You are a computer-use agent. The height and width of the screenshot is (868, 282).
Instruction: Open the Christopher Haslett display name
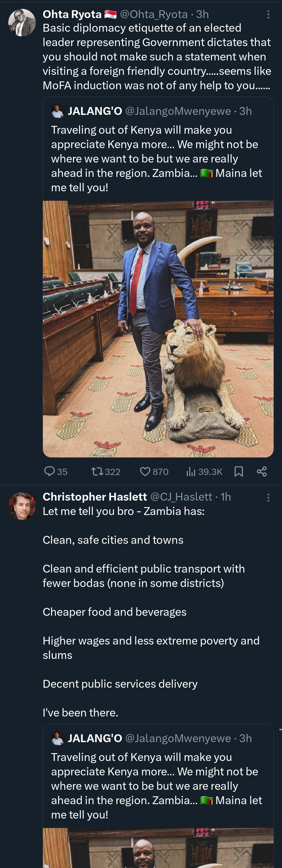coord(95,497)
